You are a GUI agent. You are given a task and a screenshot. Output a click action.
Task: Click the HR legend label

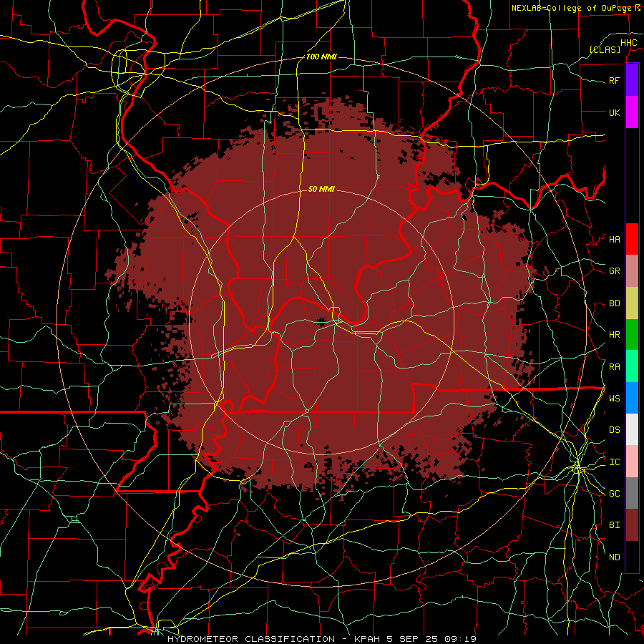pyautogui.click(x=614, y=335)
